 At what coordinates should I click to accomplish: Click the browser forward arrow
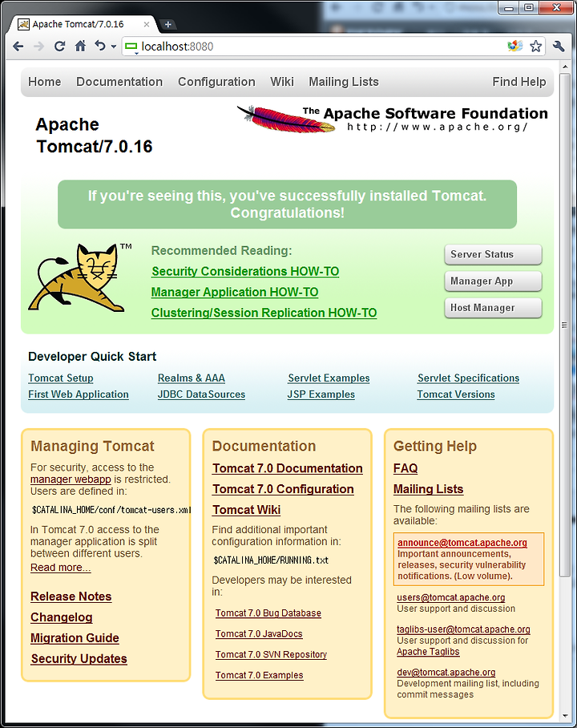[x=39, y=46]
